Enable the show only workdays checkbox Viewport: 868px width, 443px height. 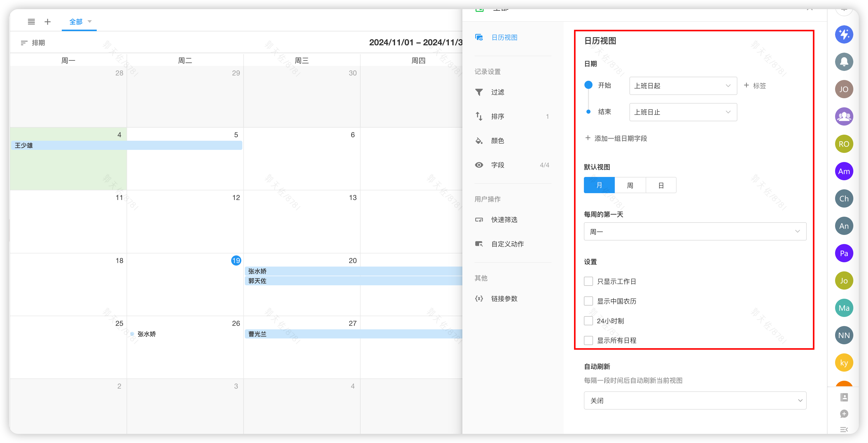click(588, 281)
